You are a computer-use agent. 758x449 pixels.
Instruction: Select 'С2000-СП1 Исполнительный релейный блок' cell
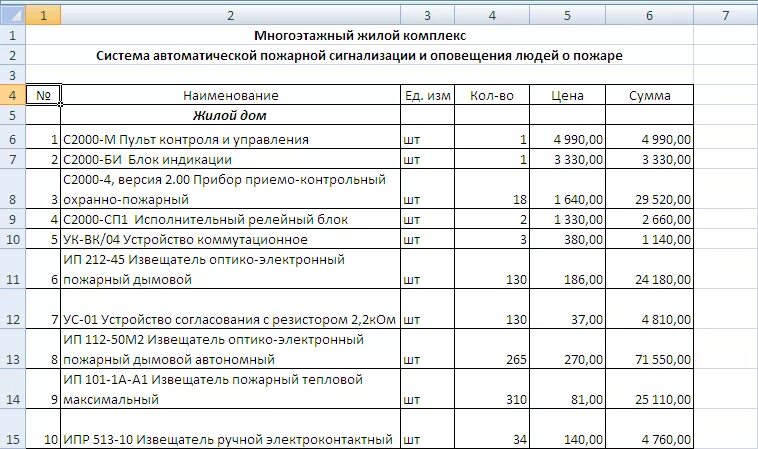231,219
